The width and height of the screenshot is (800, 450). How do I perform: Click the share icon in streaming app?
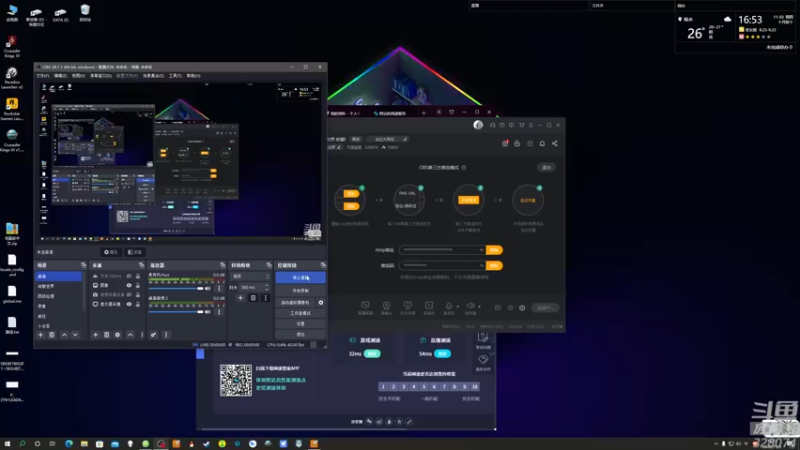(555, 144)
